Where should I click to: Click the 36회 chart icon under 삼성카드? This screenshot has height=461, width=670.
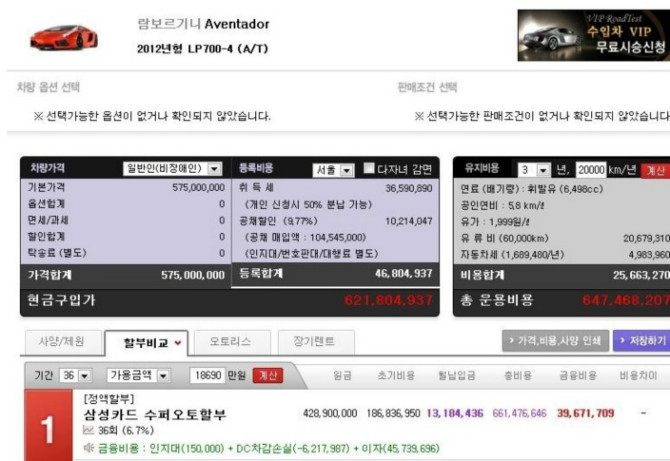tap(88, 429)
